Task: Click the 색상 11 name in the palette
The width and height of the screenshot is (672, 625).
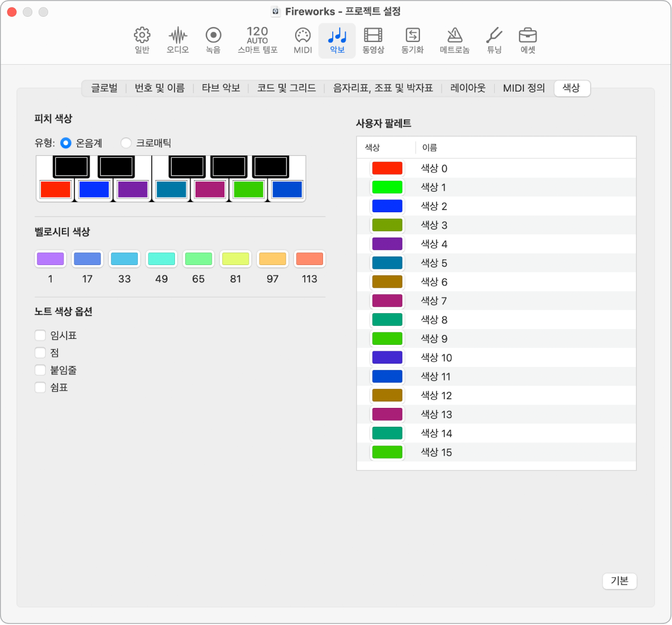Action: [436, 377]
